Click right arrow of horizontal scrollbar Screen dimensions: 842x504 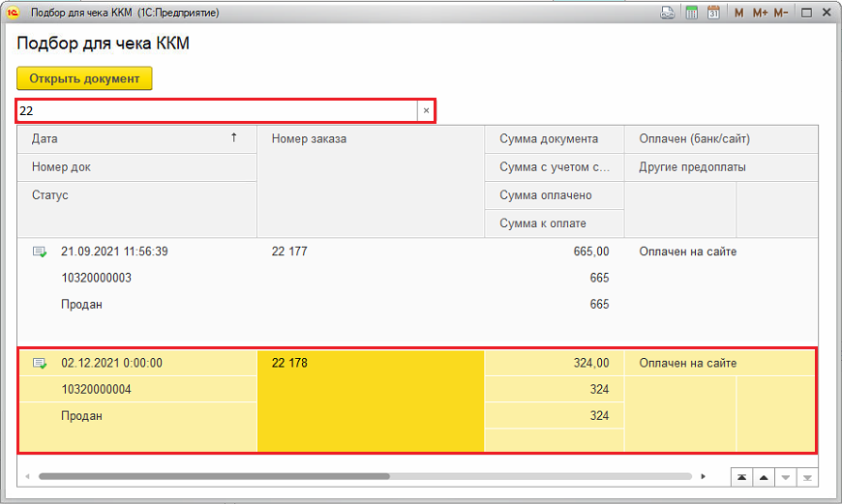pos(713,477)
